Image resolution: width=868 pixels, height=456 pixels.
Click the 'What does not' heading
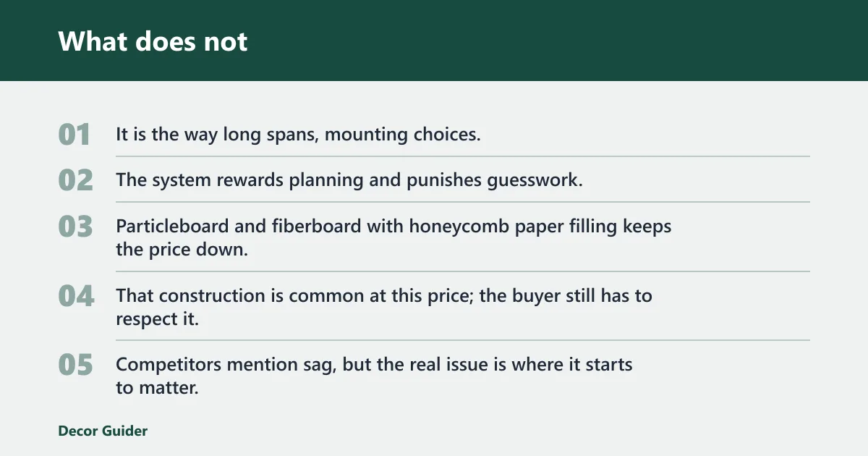(153, 41)
